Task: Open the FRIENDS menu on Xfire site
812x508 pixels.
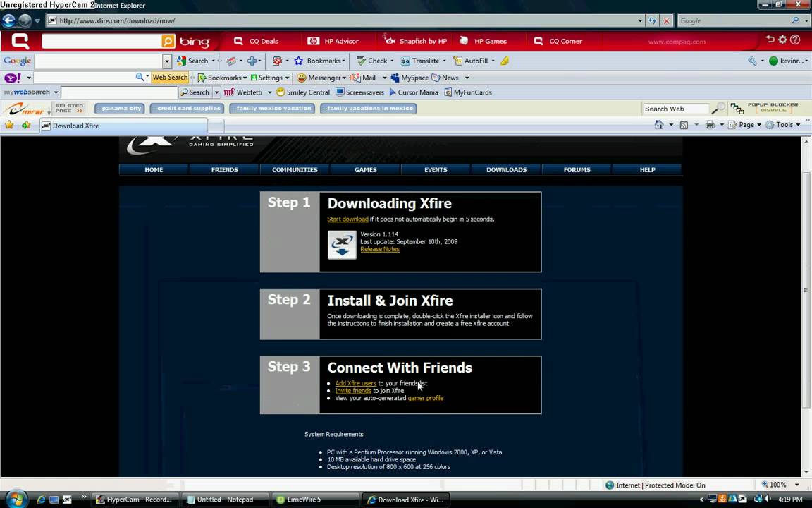Action: click(x=225, y=169)
